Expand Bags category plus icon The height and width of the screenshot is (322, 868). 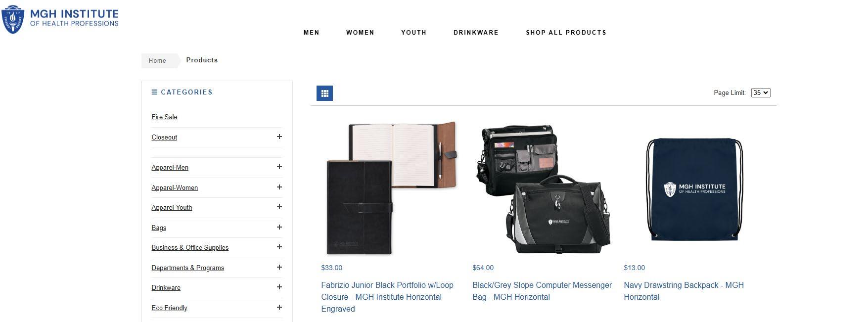(x=279, y=227)
